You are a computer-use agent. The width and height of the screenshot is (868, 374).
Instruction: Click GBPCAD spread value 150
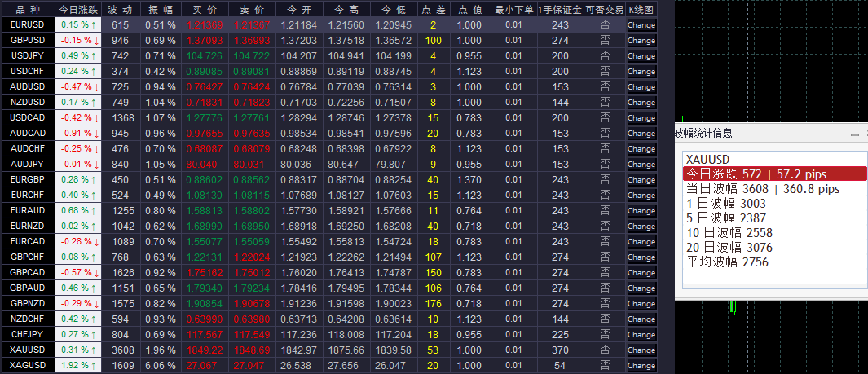(434, 273)
